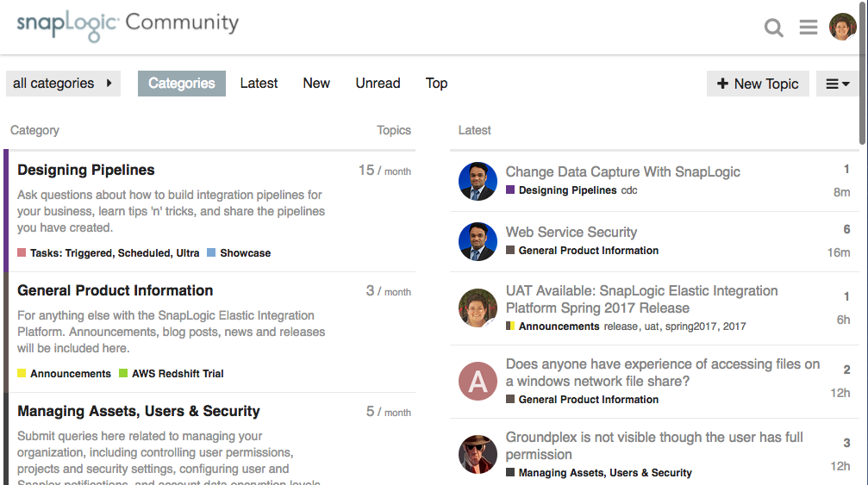Image resolution: width=868 pixels, height=485 pixels.
Task: Click avatar of Change Data Capture poster
Action: (x=478, y=181)
